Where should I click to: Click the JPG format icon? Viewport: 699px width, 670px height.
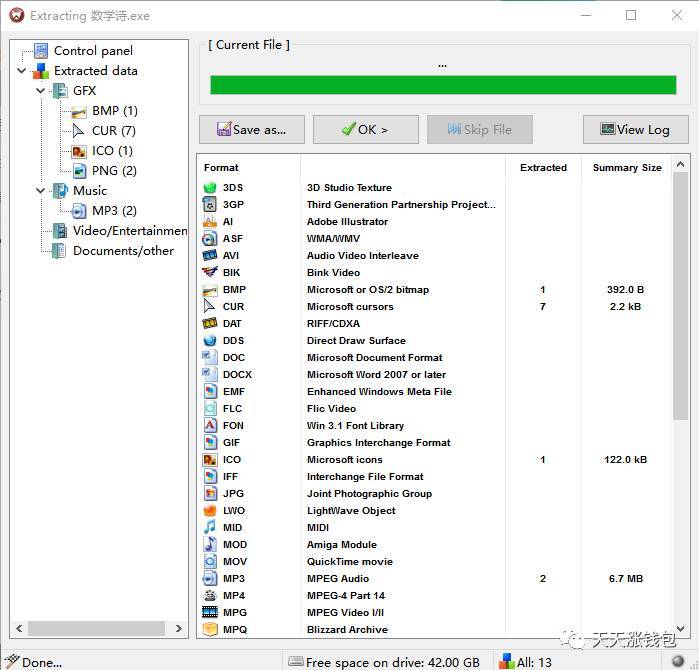coord(210,493)
